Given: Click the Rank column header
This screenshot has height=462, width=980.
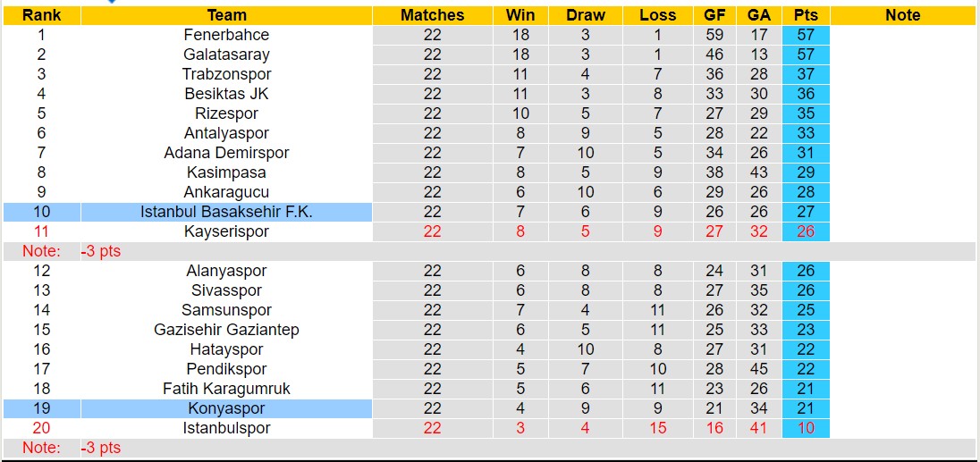Looking at the screenshot, I should pos(41,15).
